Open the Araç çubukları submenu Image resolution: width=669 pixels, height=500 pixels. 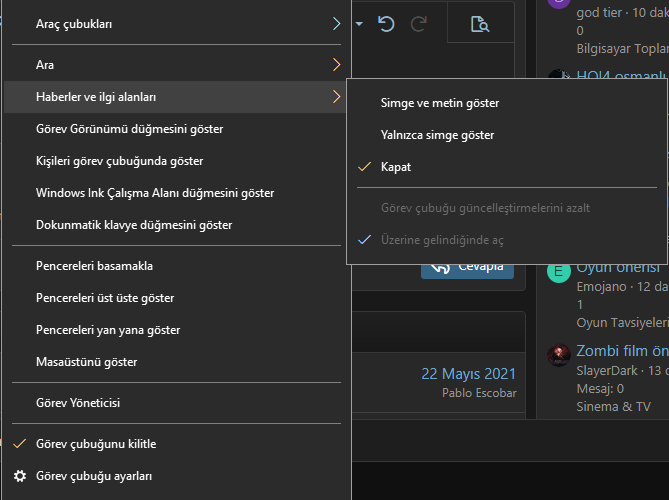point(177,24)
